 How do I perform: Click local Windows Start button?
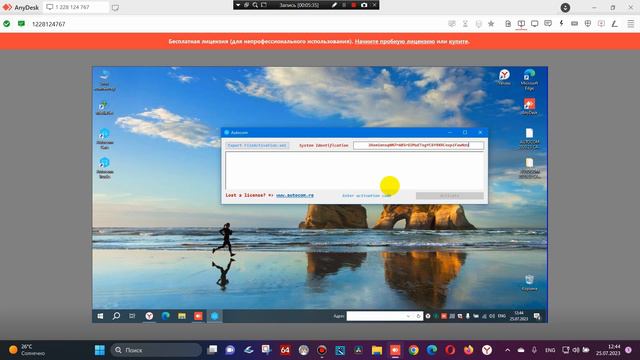100,350
